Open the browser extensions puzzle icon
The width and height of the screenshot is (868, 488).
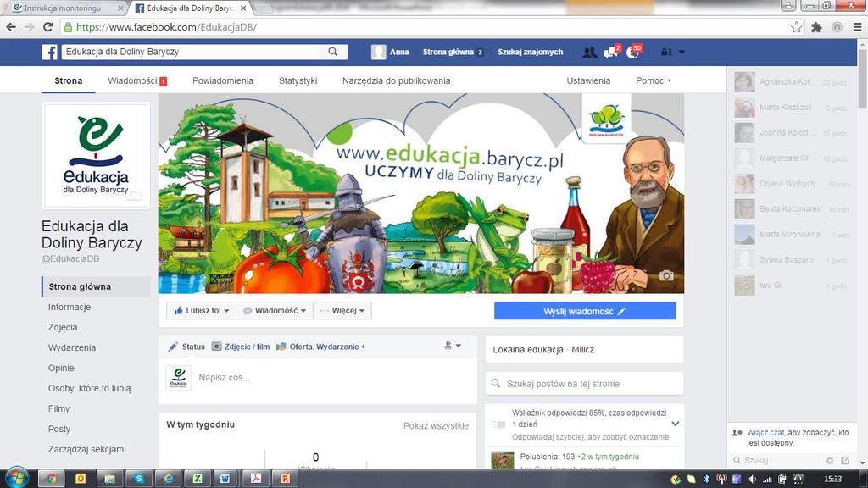pos(816,27)
